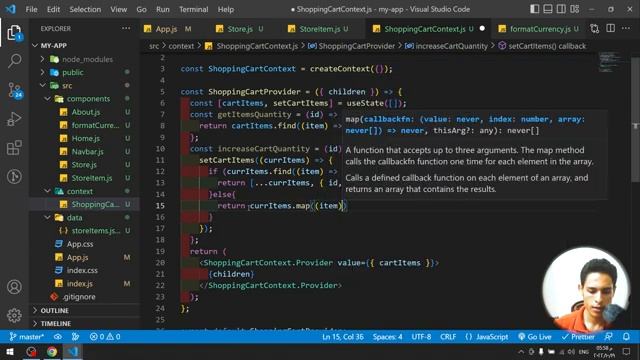Open Run and Debug view
This screenshot has height=360, width=640.
(14, 119)
